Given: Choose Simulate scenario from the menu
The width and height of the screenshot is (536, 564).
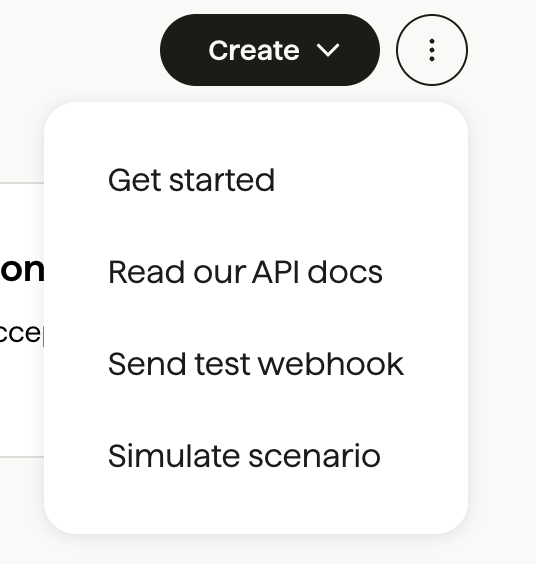Looking at the screenshot, I should pyautogui.click(x=256, y=456).
